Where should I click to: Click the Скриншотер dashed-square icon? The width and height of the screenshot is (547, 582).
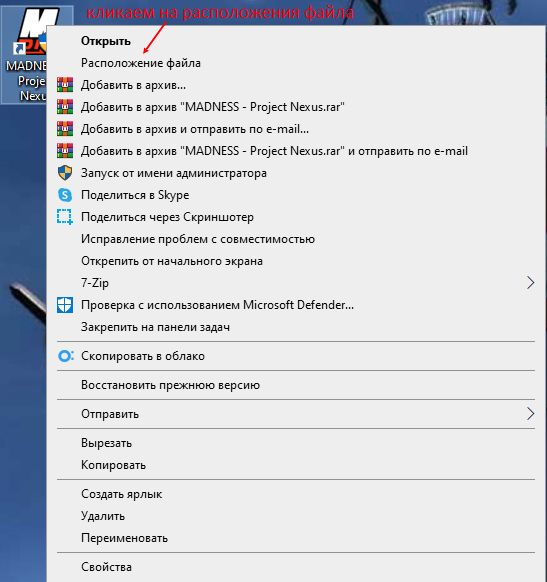click(x=65, y=217)
